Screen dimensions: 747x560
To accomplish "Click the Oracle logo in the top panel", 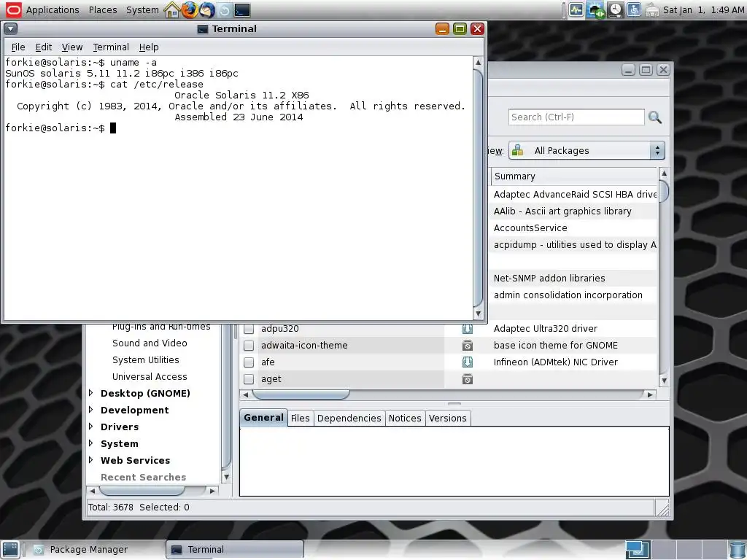I will pos(13,9).
